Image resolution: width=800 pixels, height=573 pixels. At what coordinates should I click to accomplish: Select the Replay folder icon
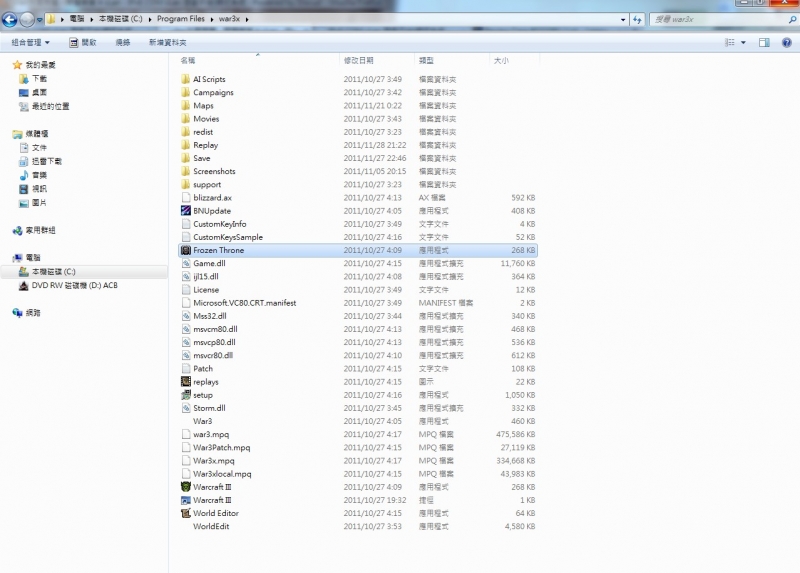[186, 145]
